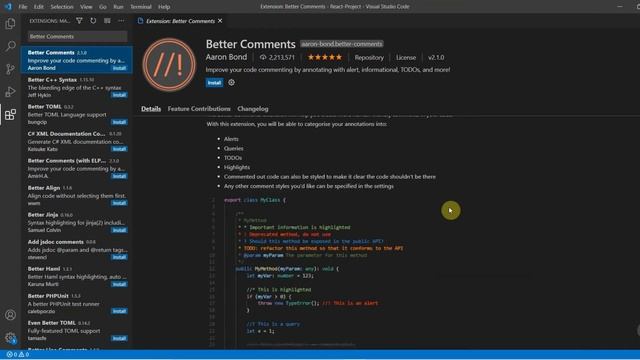The image size is (640, 360).
Task: Click the five-star rating
Action: point(324,57)
